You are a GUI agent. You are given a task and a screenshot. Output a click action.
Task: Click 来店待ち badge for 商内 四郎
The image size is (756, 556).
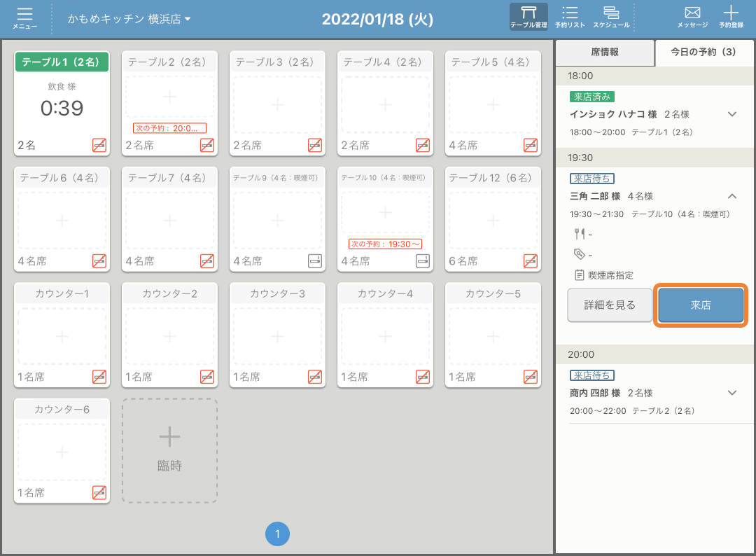click(x=591, y=375)
